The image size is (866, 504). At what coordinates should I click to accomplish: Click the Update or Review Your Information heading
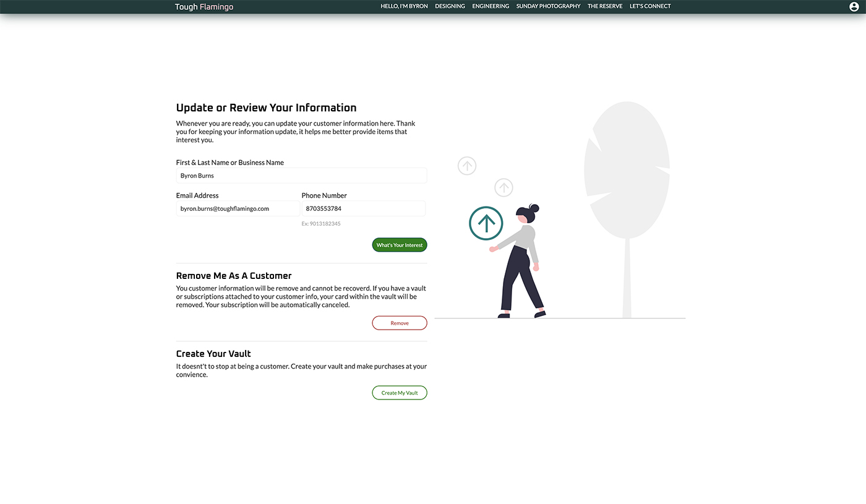[266, 108]
